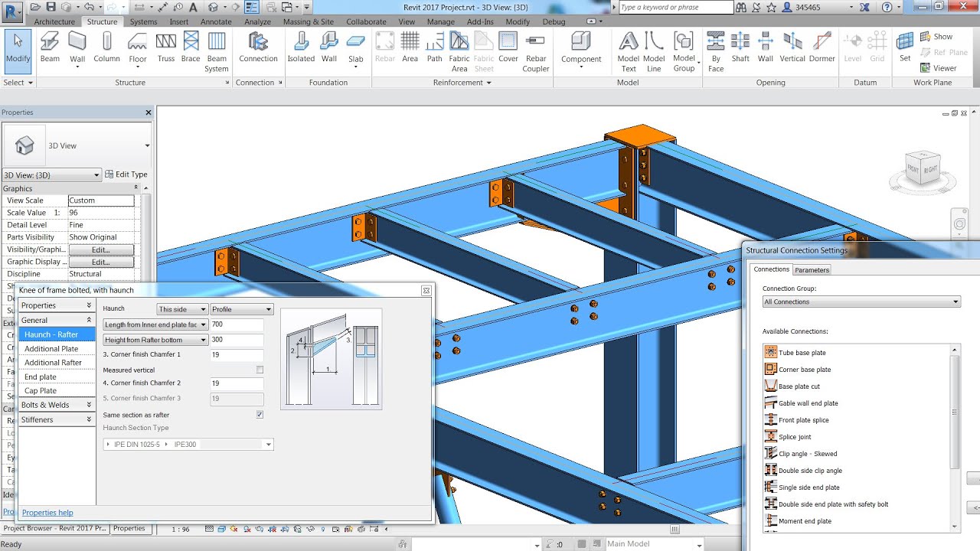Toggle the Measured vertical checkbox
Viewport: 980px width, 551px height.
pos(260,370)
